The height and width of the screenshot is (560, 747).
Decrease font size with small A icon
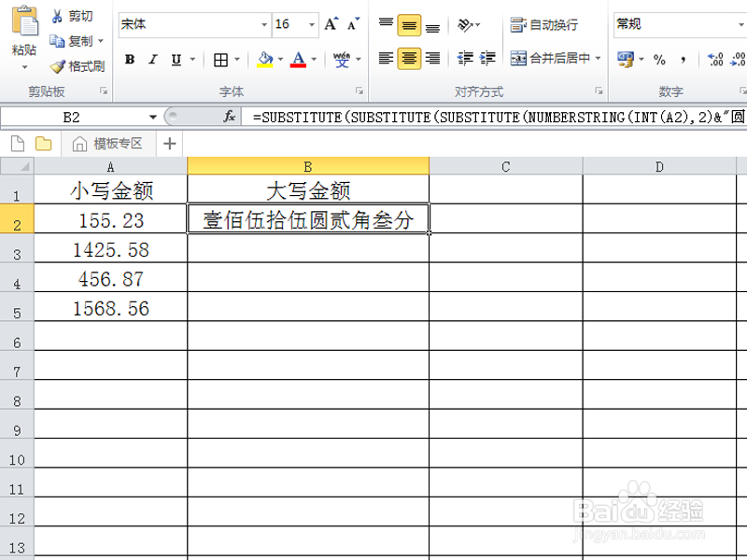pos(353,24)
